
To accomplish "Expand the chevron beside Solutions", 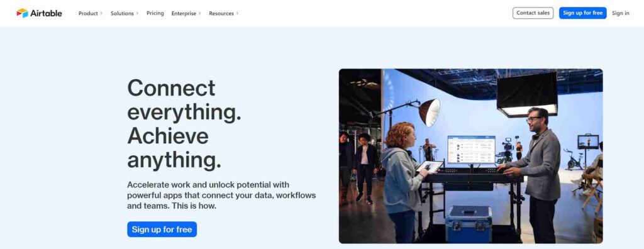I will tap(137, 13).
